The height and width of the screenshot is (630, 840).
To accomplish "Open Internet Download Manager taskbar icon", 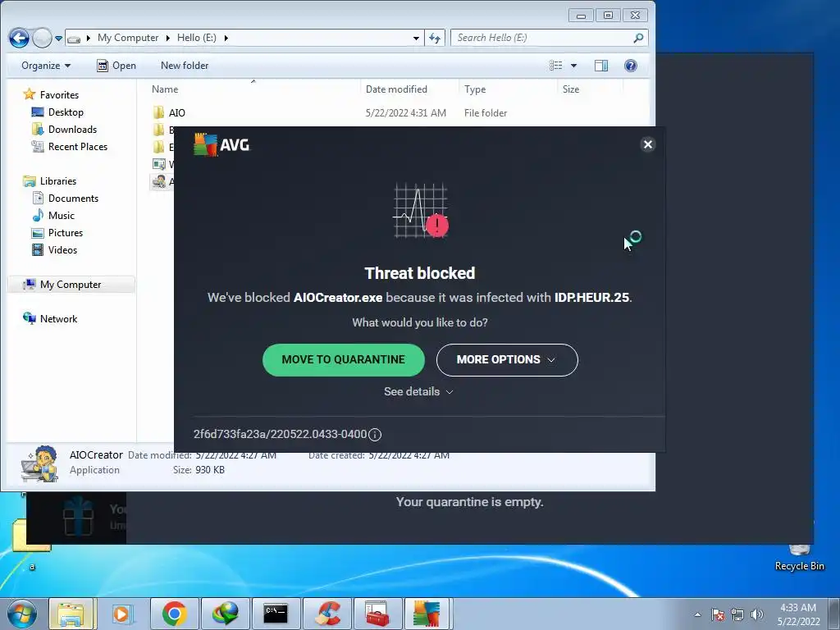I will [225, 614].
